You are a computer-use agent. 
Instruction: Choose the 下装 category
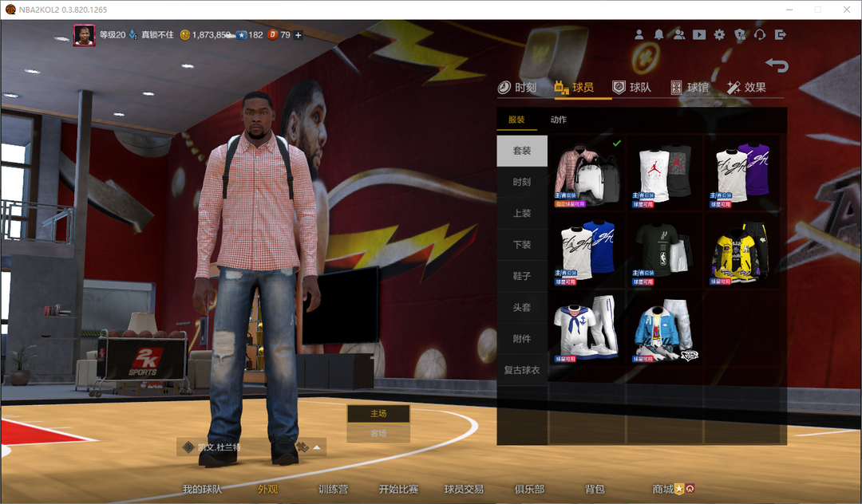(522, 244)
